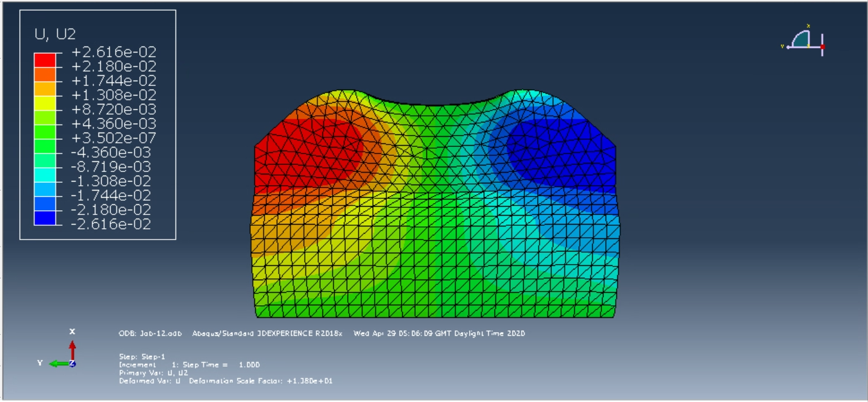The width and height of the screenshot is (868, 402).
Task: Click legend value -1.308e-02
Action: 112,181
